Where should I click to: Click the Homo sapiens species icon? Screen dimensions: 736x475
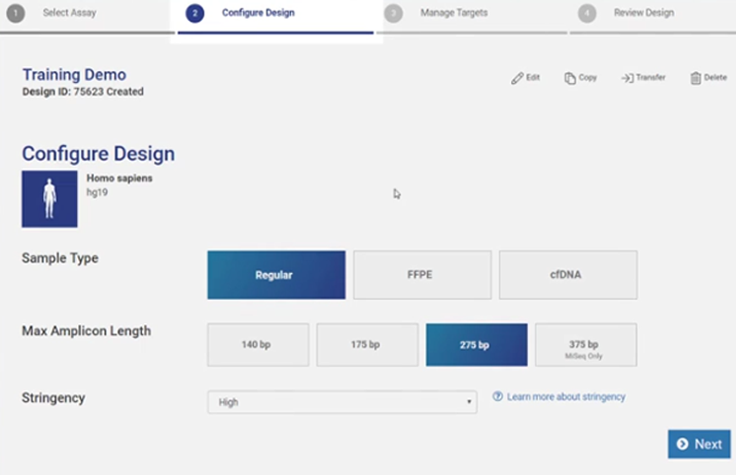click(x=49, y=199)
